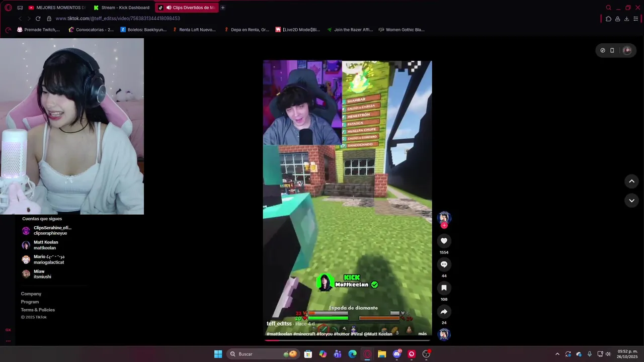
Task: Go back in browser history
Action: click(20, 19)
